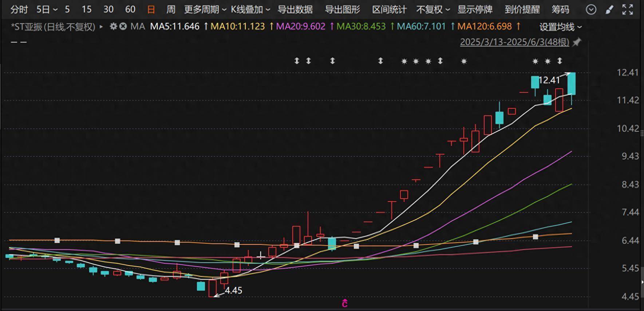Open MA indicator settings gear icon
The height and width of the screenshot is (311, 644).
(114, 27)
